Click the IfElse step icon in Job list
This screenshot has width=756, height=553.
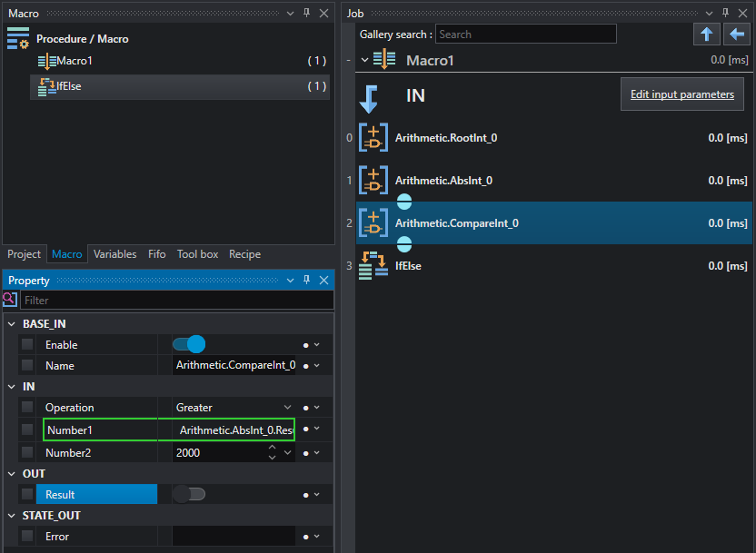coord(373,265)
